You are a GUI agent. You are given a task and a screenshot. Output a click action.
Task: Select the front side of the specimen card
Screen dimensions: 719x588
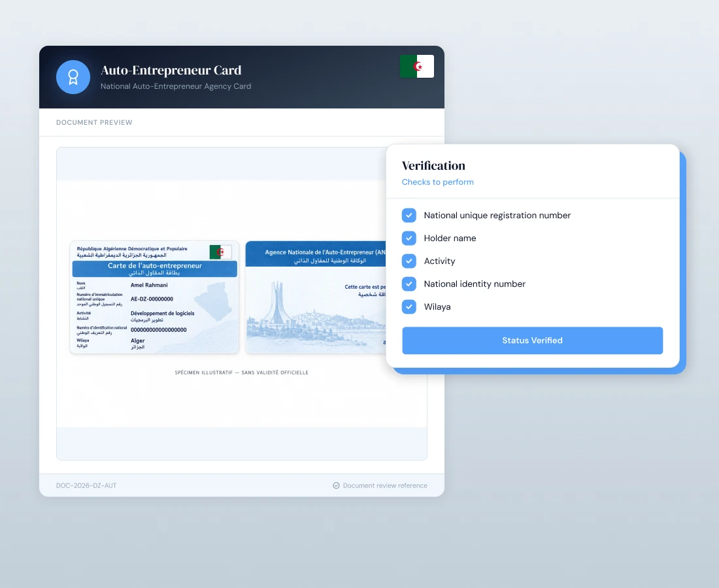pos(154,297)
